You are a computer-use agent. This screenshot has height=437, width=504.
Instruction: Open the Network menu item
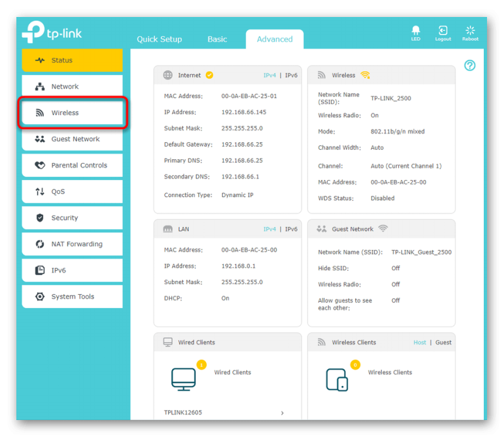pos(72,86)
